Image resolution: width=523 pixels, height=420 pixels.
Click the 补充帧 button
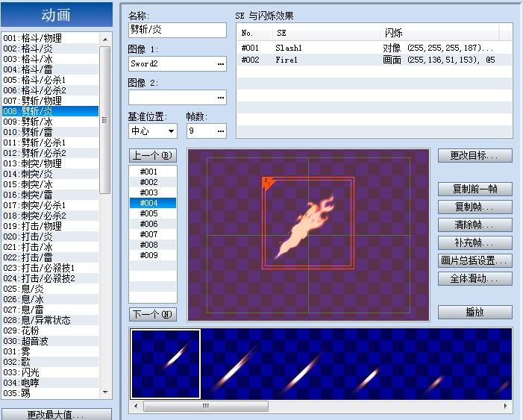click(475, 243)
